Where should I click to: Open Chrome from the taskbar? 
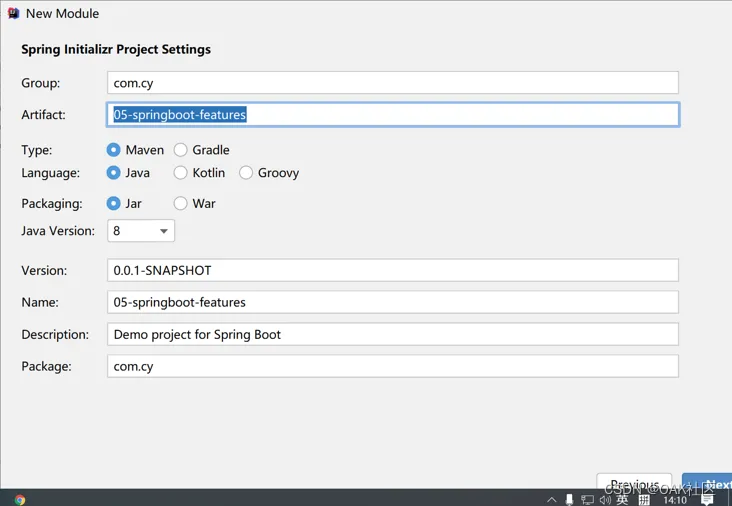click(20, 499)
